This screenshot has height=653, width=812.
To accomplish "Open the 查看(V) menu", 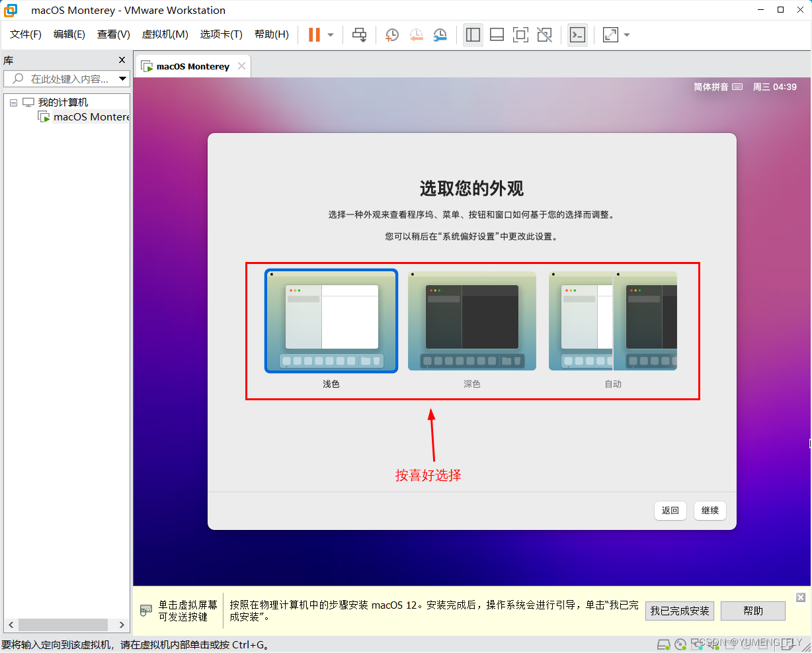I will 114,34.
